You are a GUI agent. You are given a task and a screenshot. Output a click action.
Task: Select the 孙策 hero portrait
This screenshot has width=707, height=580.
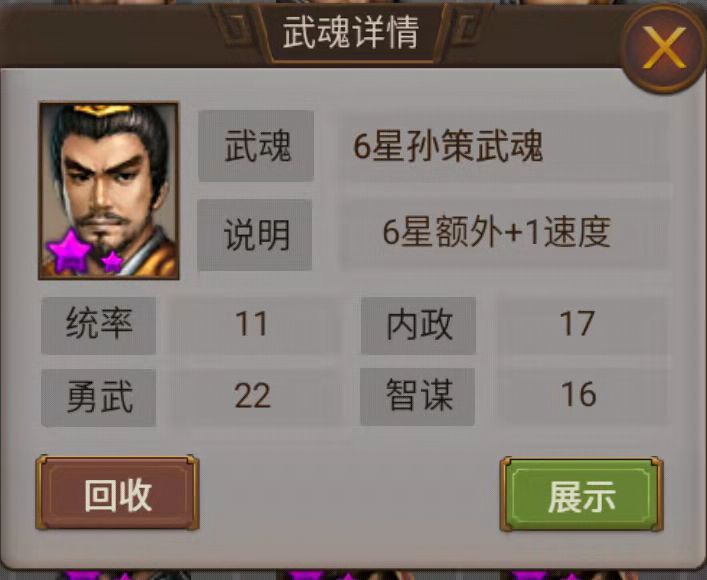(109, 191)
